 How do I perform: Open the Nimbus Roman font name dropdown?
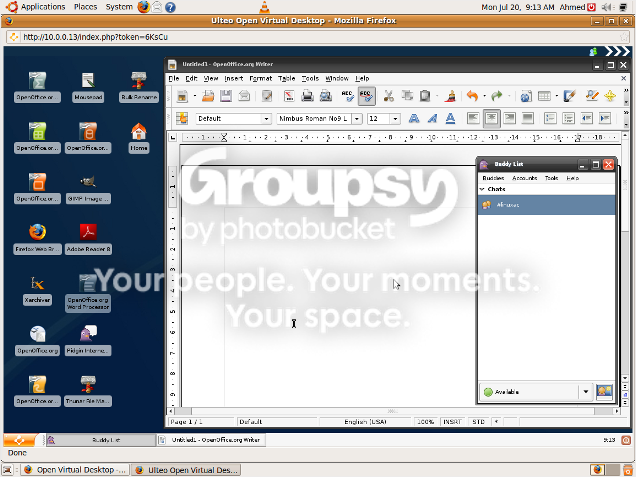[357, 118]
